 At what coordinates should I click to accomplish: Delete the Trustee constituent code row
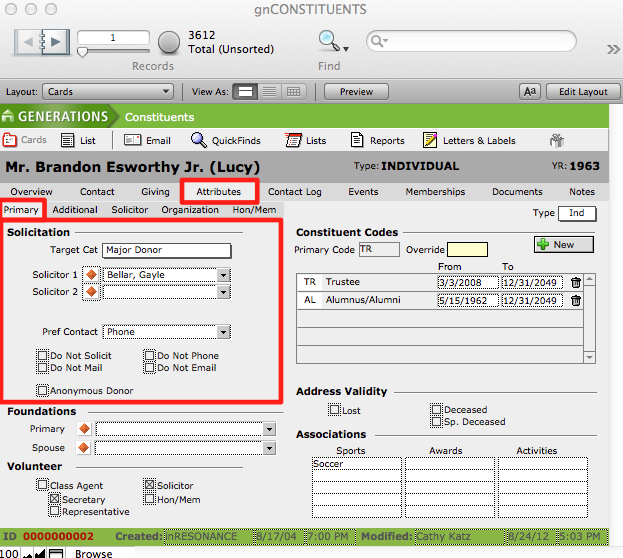[575, 283]
